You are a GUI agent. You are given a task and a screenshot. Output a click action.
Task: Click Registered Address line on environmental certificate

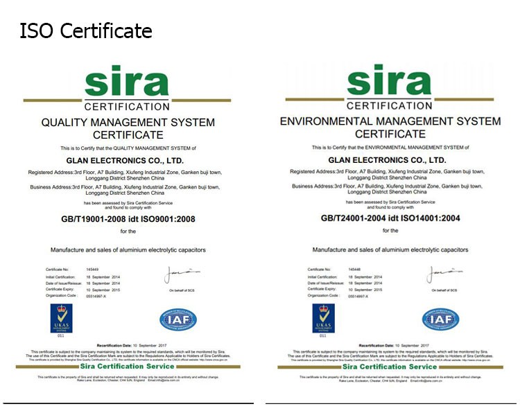[x=388, y=175]
